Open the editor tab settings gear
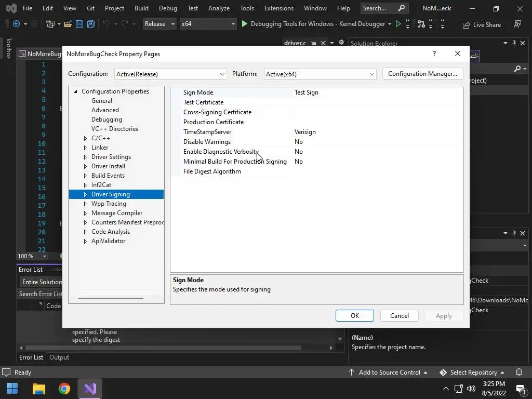Image resolution: width=532 pixels, height=399 pixels. coord(341,43)
